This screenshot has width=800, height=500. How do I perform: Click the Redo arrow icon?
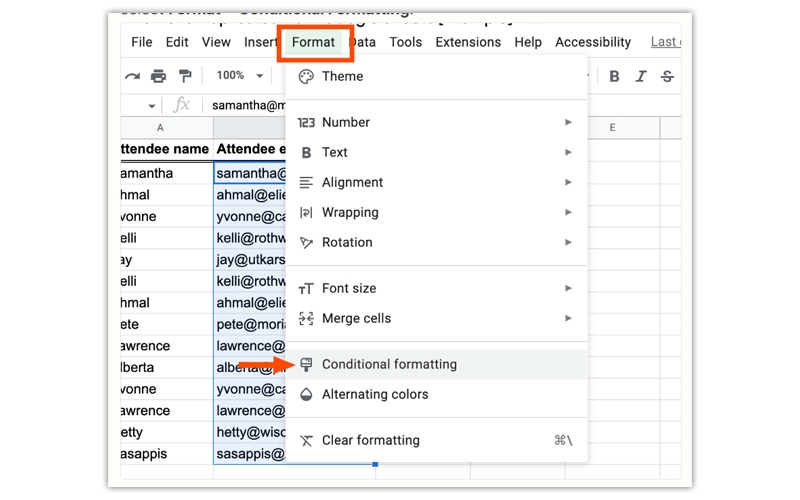(x=132, y=76)
